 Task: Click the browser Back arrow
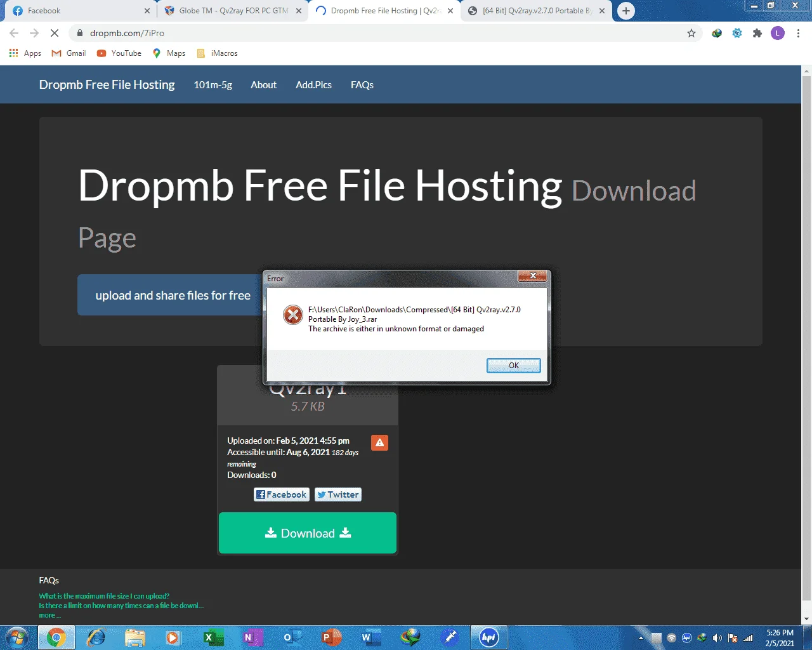(x=14, y=33)
